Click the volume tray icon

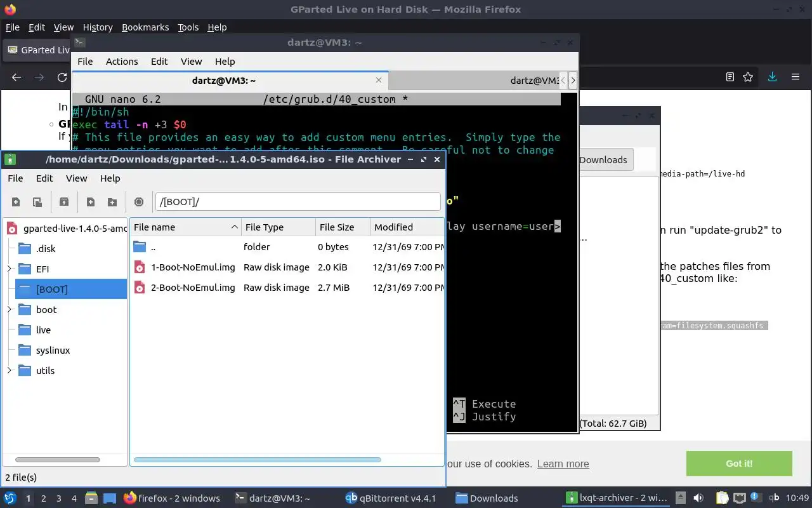[x=698, y=498]
